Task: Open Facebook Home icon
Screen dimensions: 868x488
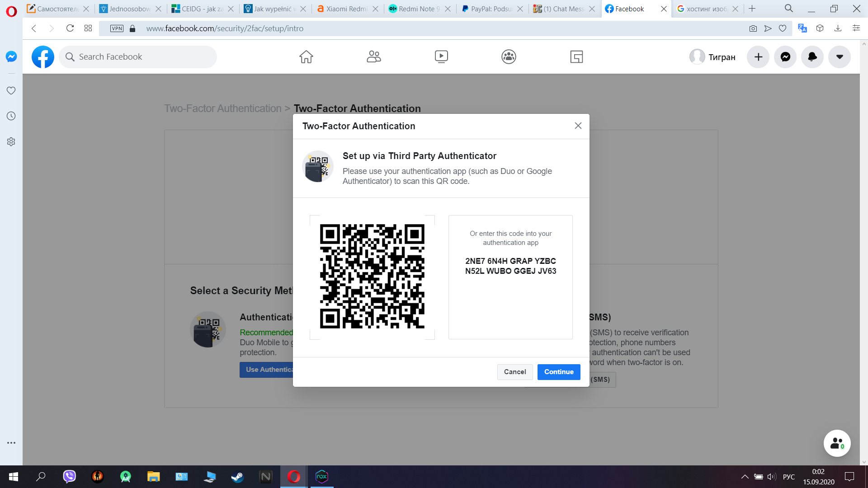Action: [x=306, y=56]
